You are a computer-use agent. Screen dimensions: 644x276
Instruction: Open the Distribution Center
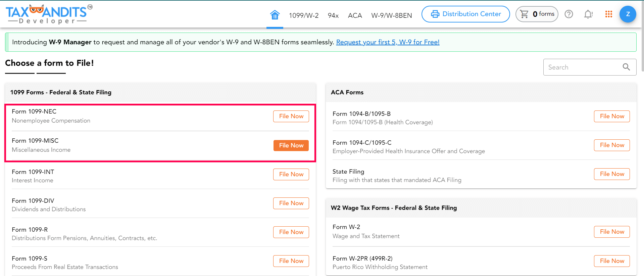465,14
